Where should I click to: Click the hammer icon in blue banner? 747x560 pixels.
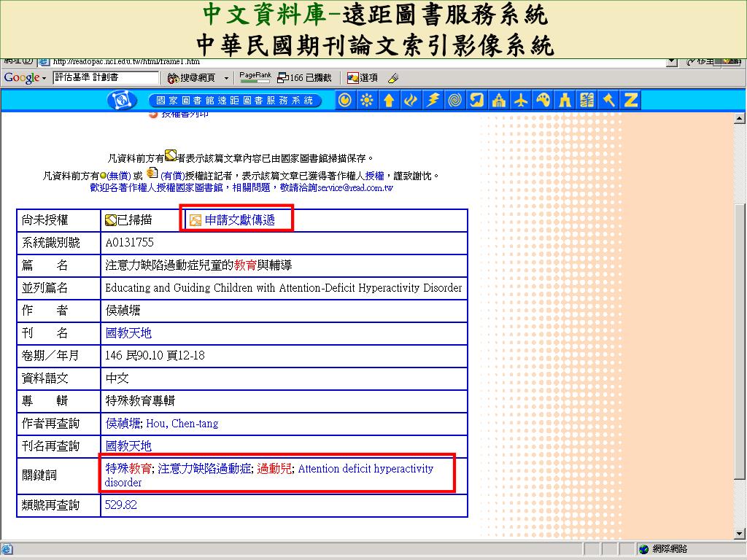609,101
